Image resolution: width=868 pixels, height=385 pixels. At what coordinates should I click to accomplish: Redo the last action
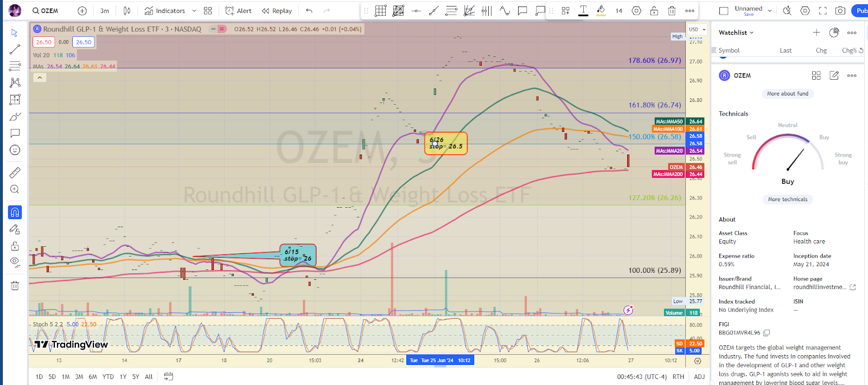coord(327,11)
